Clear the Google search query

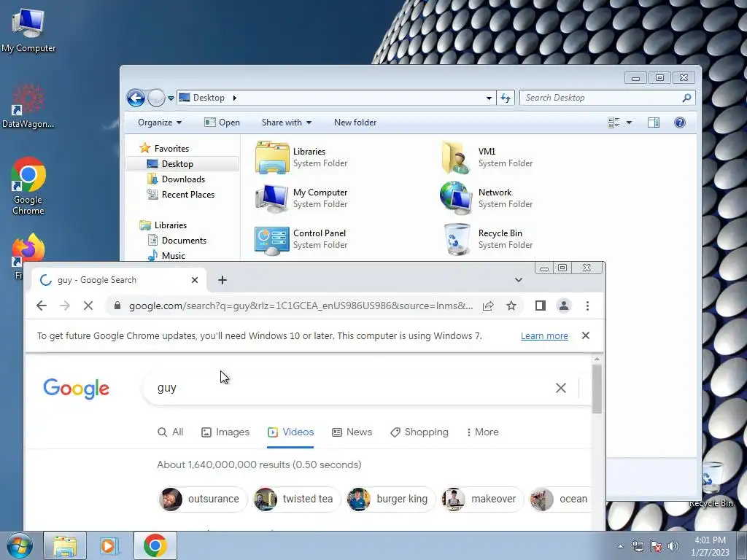(x=561, y=388)
